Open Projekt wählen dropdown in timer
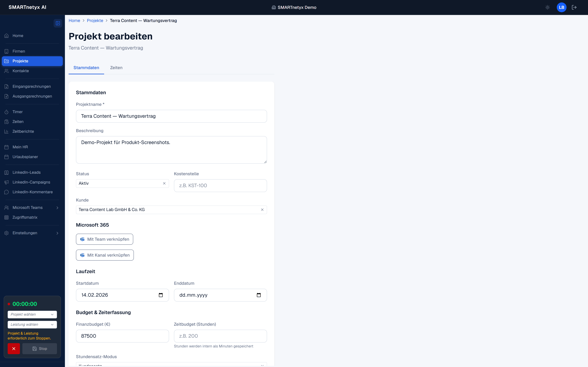 click(x=32, y=314)
